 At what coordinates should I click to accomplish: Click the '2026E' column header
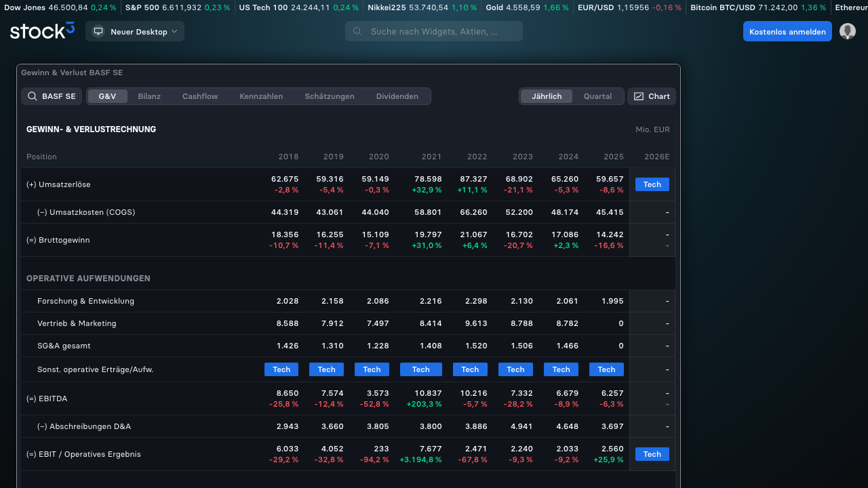point(657,157)
